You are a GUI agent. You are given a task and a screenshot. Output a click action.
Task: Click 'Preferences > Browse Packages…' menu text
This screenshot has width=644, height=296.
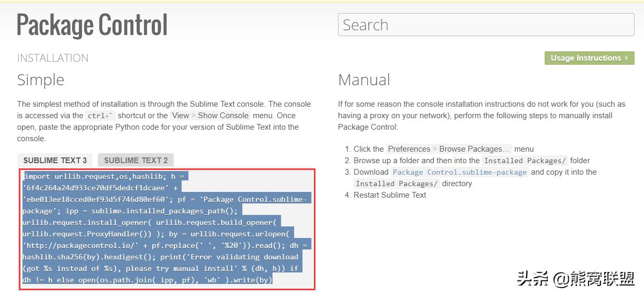[449, 149]
